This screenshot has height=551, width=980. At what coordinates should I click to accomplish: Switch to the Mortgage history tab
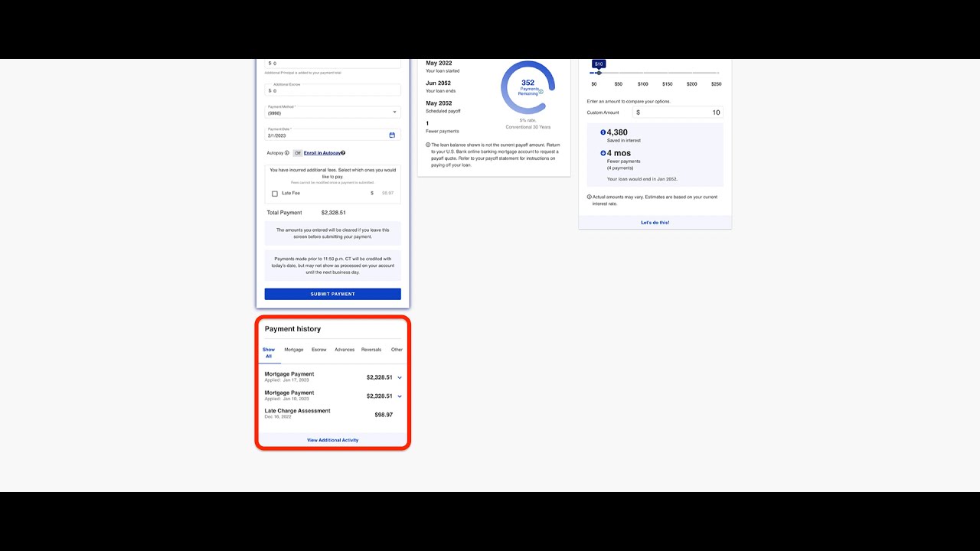[x=294, y=350]
